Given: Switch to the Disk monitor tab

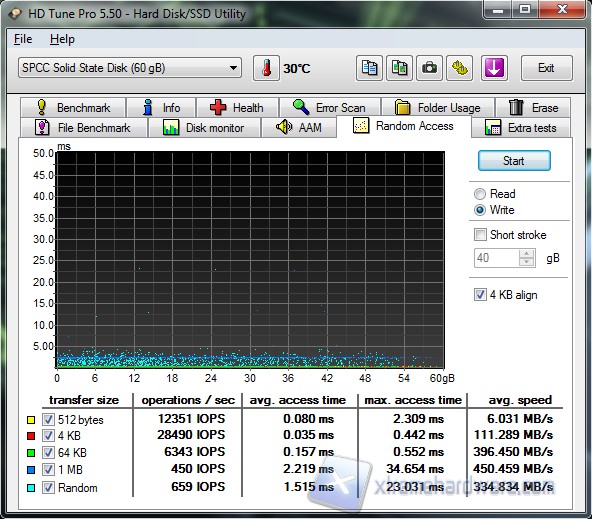Looking at the screenshot, I should (204, 128).
